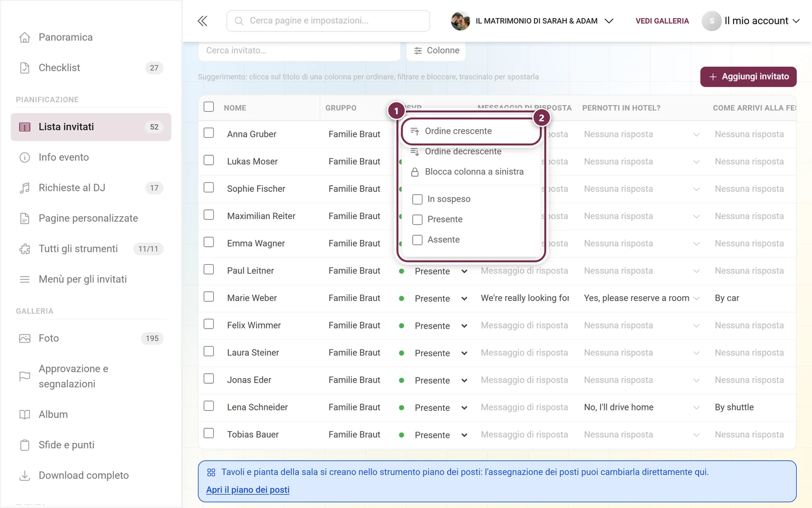Open hotel answer dropdown for Anna Gruber

click(642, 134)
